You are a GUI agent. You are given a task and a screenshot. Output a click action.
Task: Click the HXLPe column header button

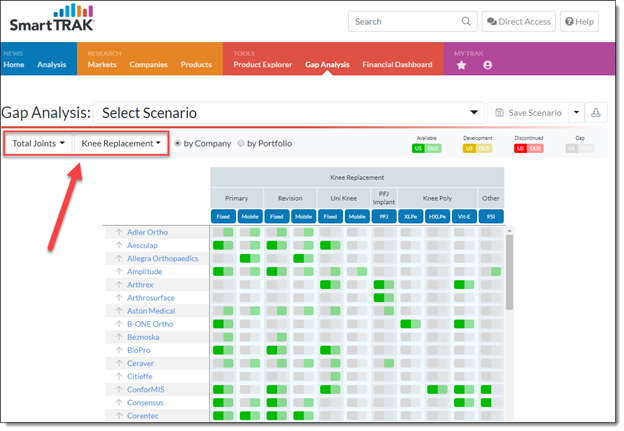click(x=437, y=216)
